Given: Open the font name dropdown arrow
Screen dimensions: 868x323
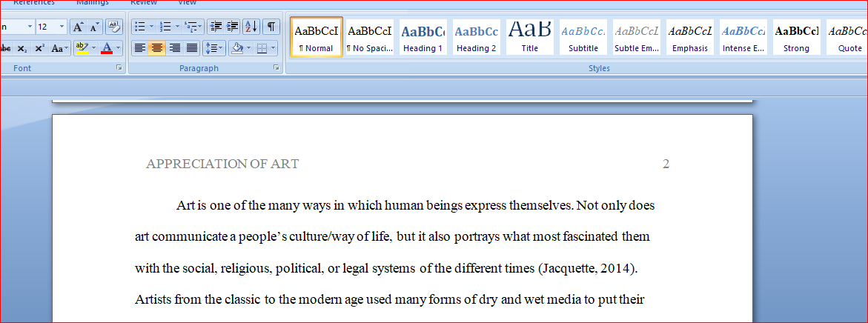Looking at the screenshot, I should tap(30, 27).
